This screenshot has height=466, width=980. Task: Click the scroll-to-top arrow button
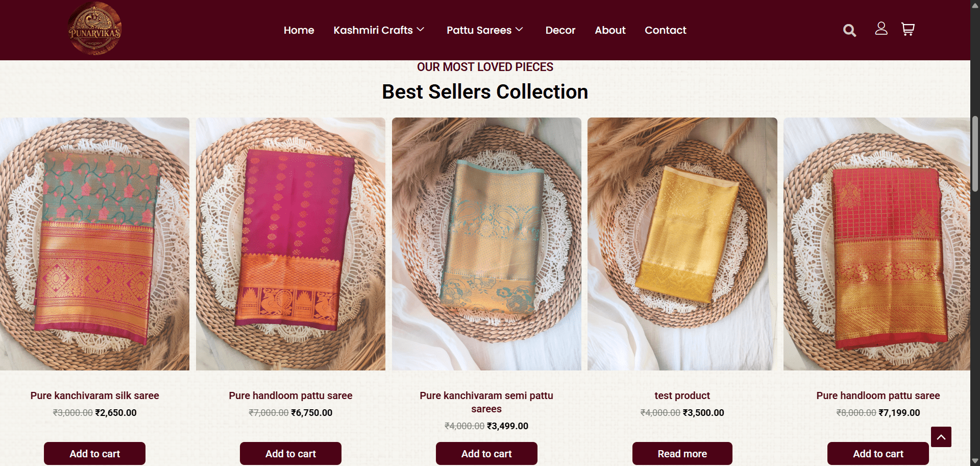pyautogui.click(x=941, y=437)
